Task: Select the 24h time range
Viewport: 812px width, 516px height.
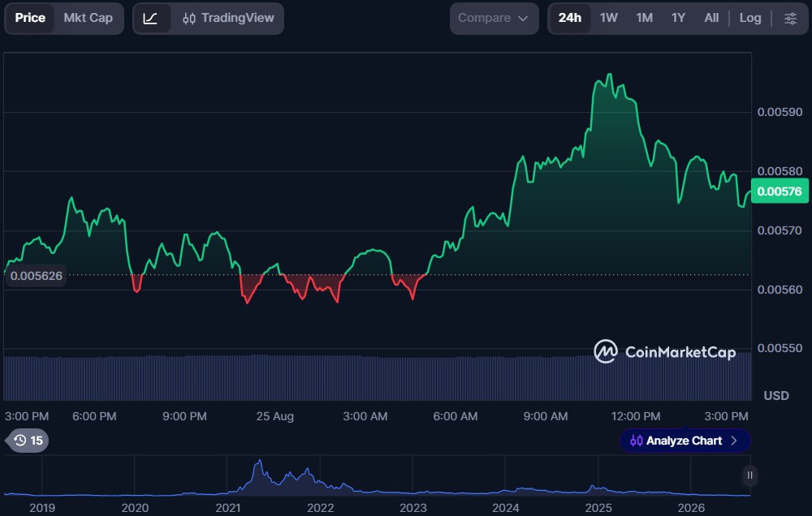Action: click(570, 18)
